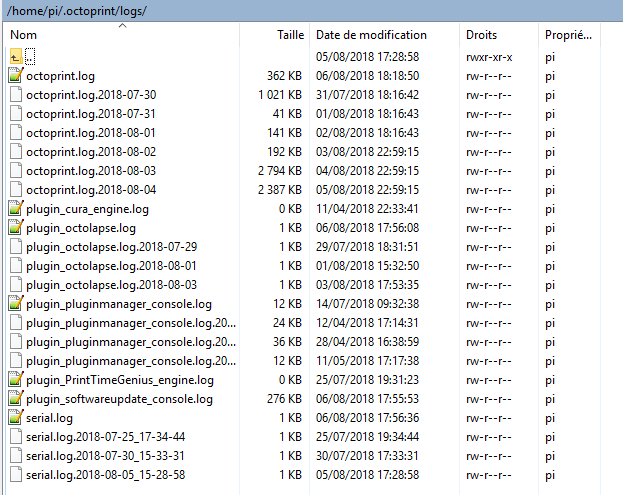Click the date 11/04/2018 22:33:41
This screenshot has width=623, height=495.
(x=367, y=209)
